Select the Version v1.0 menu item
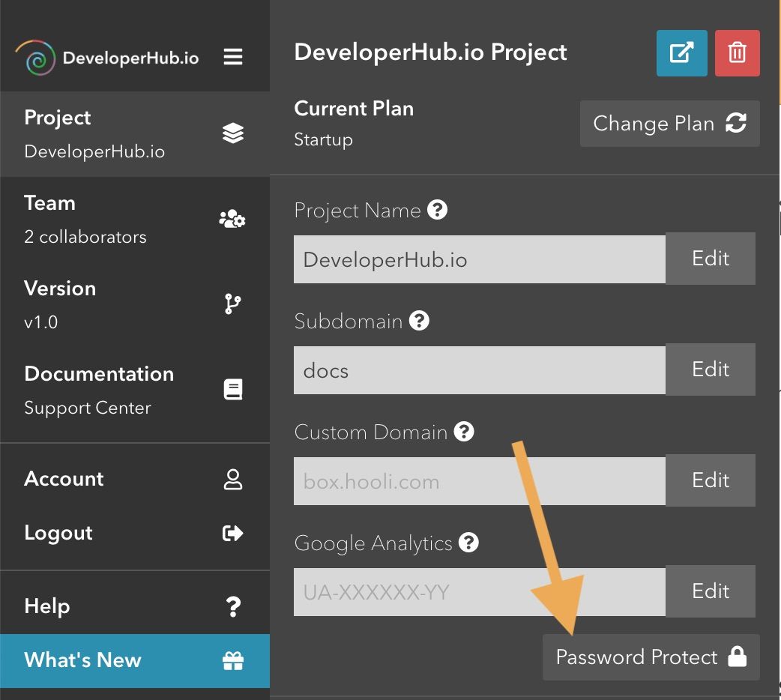Viewport: 781px width, 700px height. click(135, 304)
